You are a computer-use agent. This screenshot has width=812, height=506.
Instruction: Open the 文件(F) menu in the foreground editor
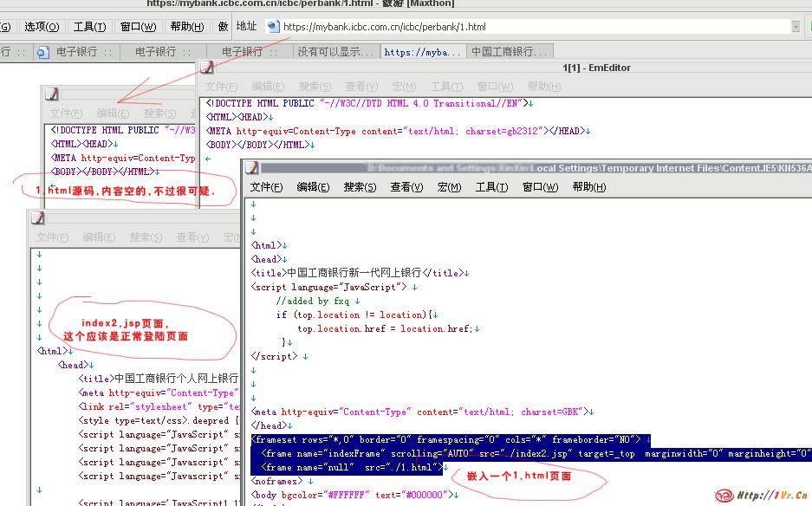[x=267, y=187]
